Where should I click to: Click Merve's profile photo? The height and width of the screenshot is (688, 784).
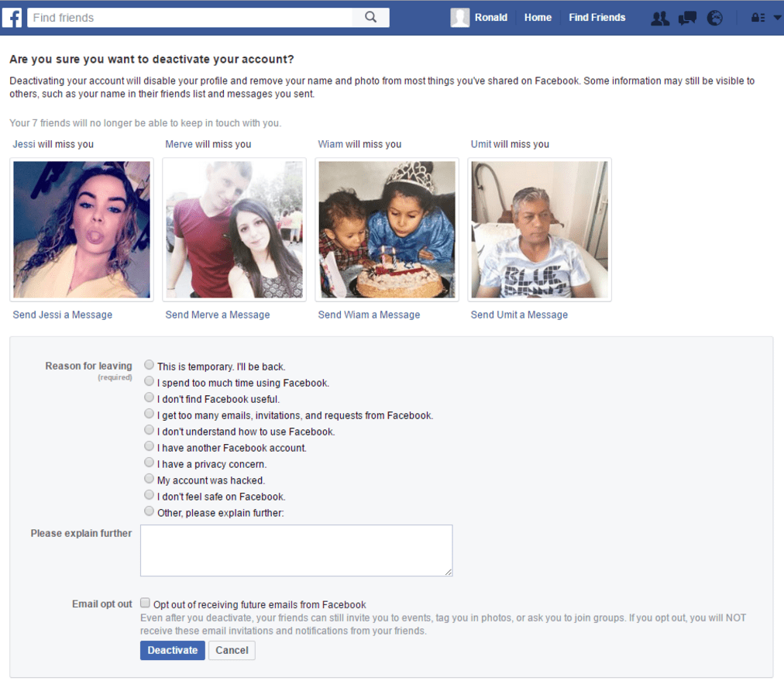(x=235, y=229)
